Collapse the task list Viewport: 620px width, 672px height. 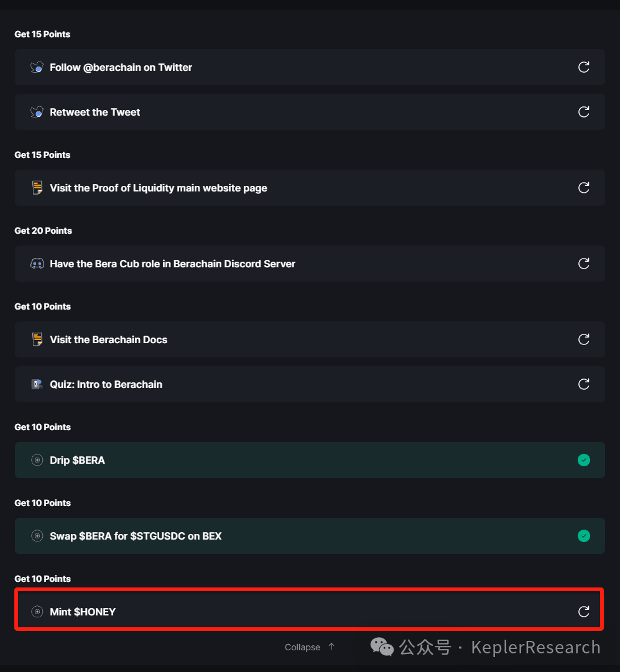point(303,647)
